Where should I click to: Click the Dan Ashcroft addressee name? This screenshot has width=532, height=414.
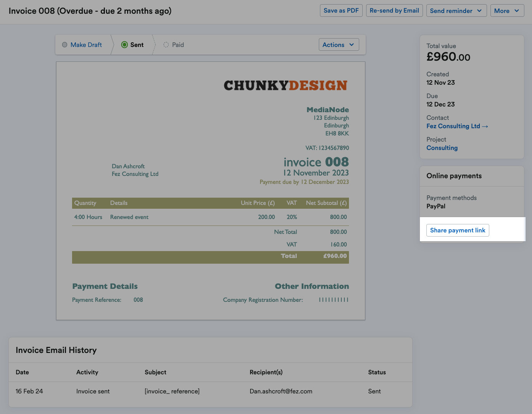128,166
